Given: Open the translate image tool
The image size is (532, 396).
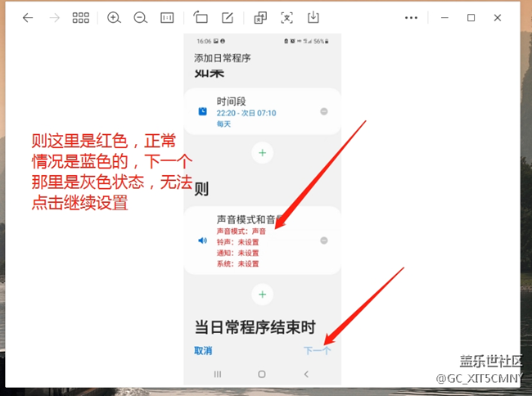Looking at the screenshot, I should (260, 18).
